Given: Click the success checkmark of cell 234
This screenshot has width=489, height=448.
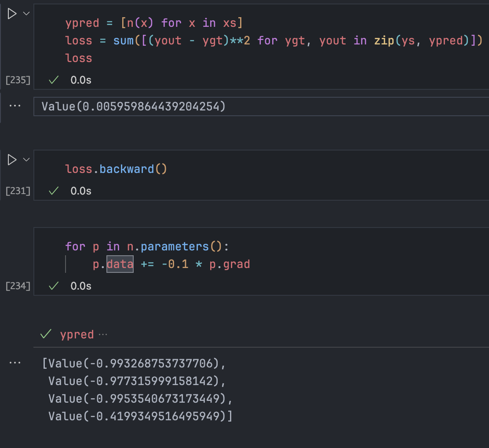Looking at the screenshot, I should point(54,286).
